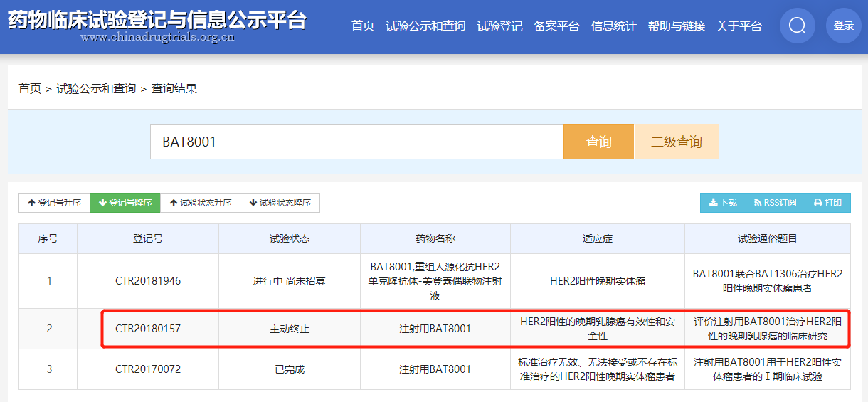Sort by 试验状态升序

(201, 203)
